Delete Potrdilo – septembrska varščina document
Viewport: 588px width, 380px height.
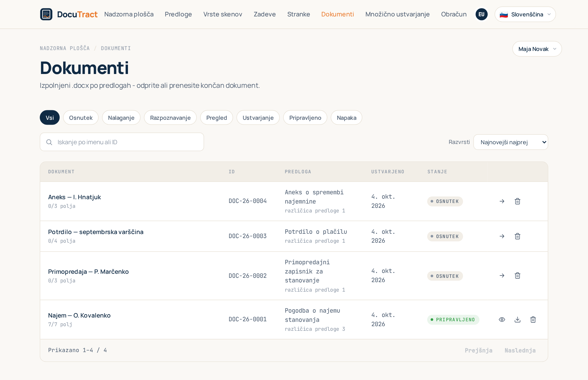[x=517, y=236]
